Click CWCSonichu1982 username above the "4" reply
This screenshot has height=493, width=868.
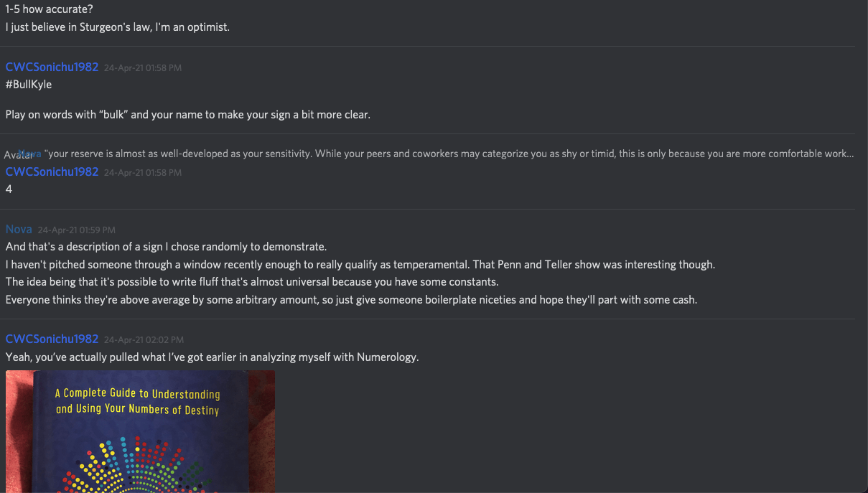click(52, 172)
